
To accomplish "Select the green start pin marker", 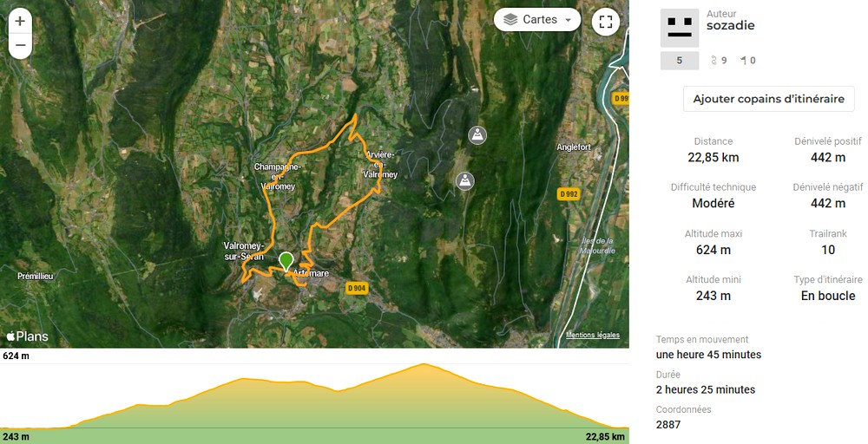I will click(286, 261).
